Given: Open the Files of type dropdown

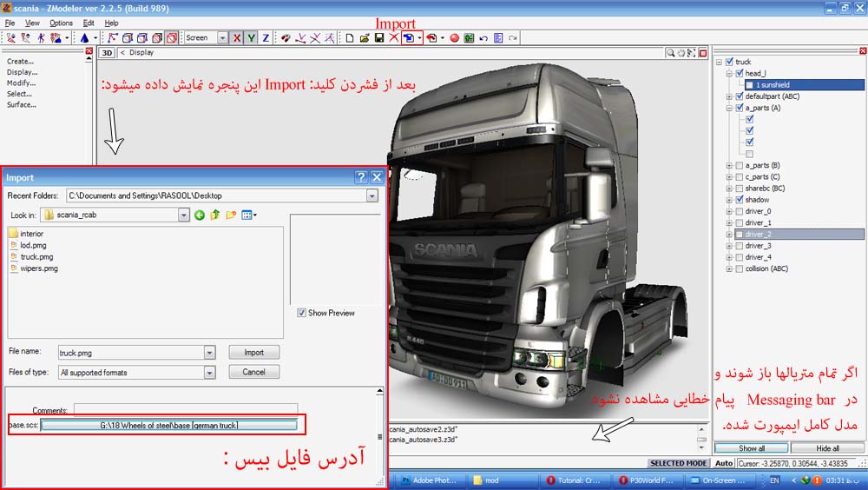Looking at the screenshot, I should [x=209, y=373].
